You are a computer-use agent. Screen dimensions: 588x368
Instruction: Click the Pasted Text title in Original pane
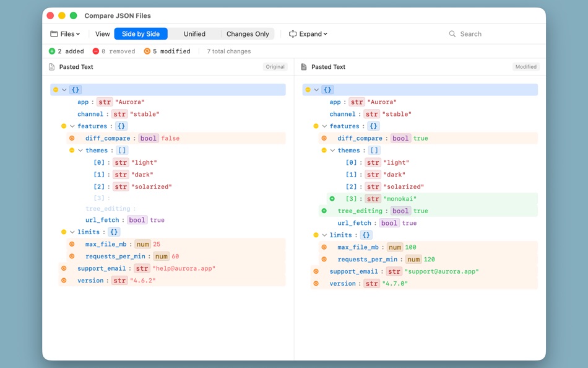(76, 67)
